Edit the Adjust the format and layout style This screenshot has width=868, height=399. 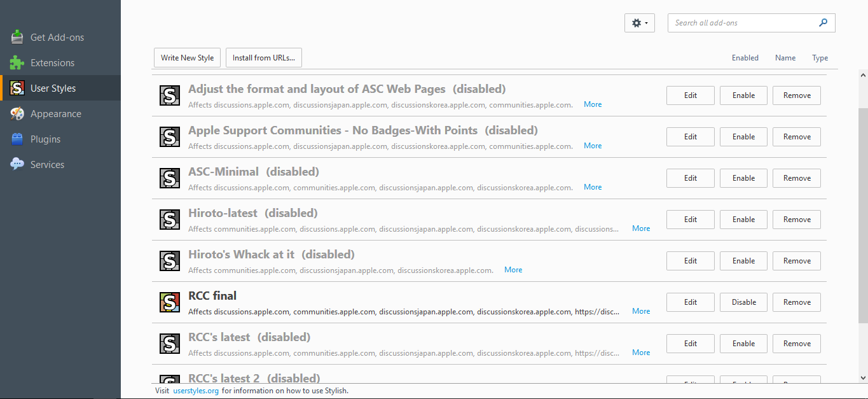[x=691, y=95]
